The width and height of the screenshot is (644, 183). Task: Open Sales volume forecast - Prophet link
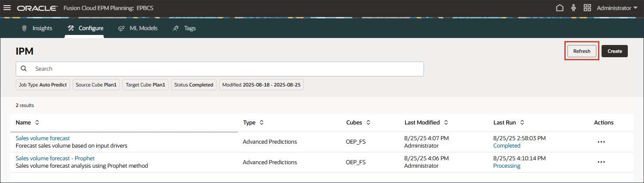pyautogui.click(x=55, y=158)
